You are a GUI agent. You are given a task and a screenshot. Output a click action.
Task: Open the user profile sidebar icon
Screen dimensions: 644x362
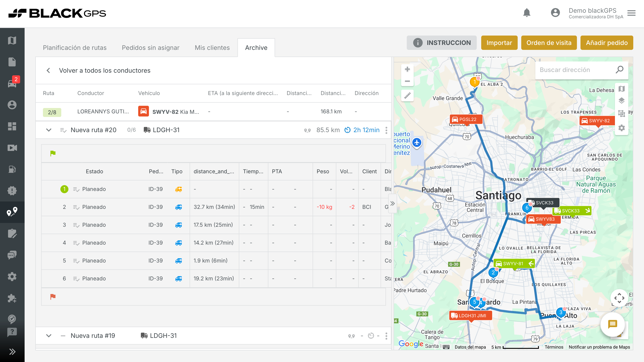click(12, 105)
